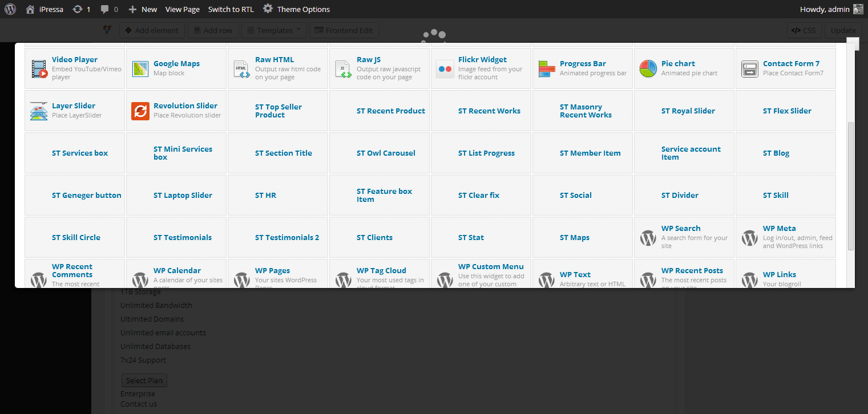This screenshot has width=868, height=414.
Task: Select the Pie chart icon
Action: coord(648,69)
